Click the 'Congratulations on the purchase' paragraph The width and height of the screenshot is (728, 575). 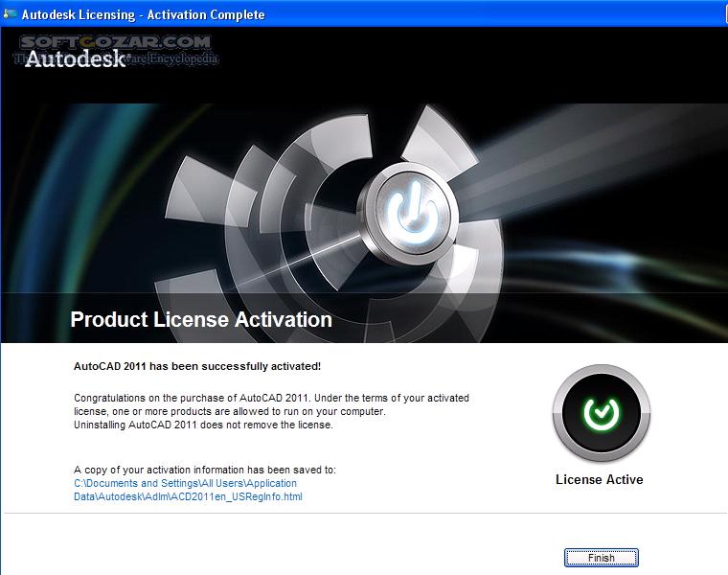coord(272,404)
